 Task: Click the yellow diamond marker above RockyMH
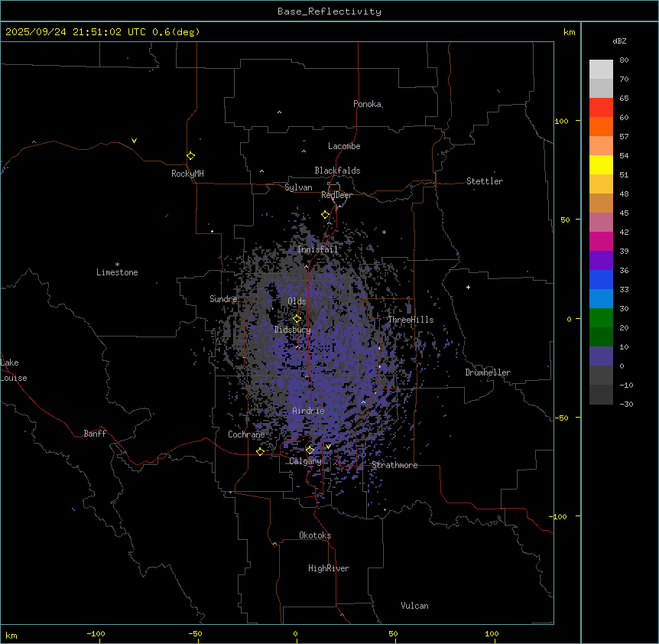click(x=190, y=156)
